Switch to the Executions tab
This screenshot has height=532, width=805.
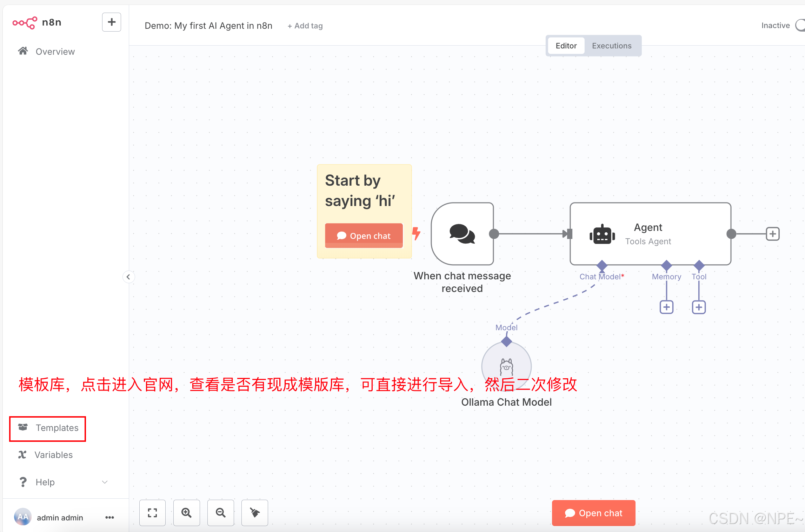[611, 46]
